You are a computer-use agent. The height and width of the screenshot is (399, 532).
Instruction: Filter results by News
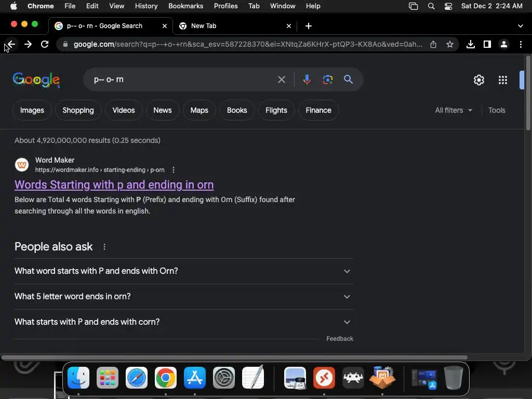(163, 110)
